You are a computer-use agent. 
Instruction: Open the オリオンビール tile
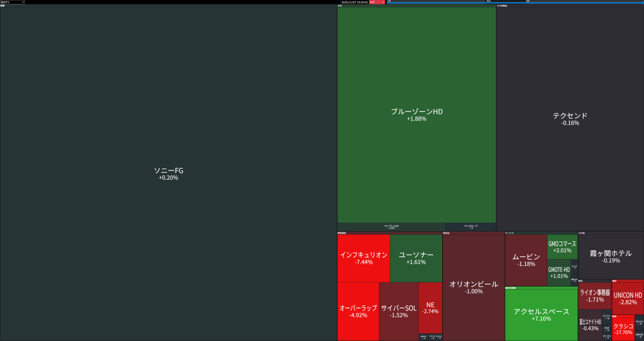(x=474, y=287)
